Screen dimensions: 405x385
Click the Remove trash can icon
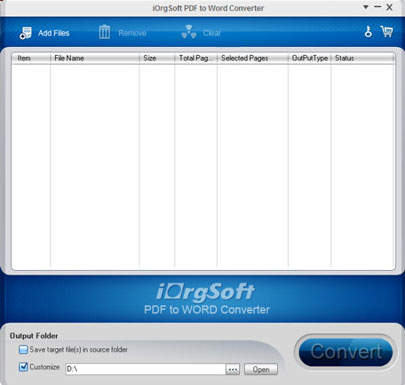[104, 32]
